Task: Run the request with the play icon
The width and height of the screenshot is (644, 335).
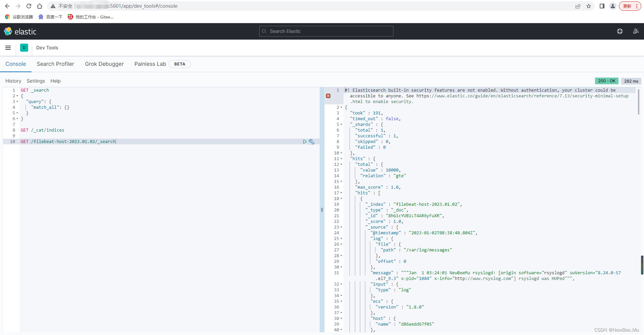Action: (305, 142)
